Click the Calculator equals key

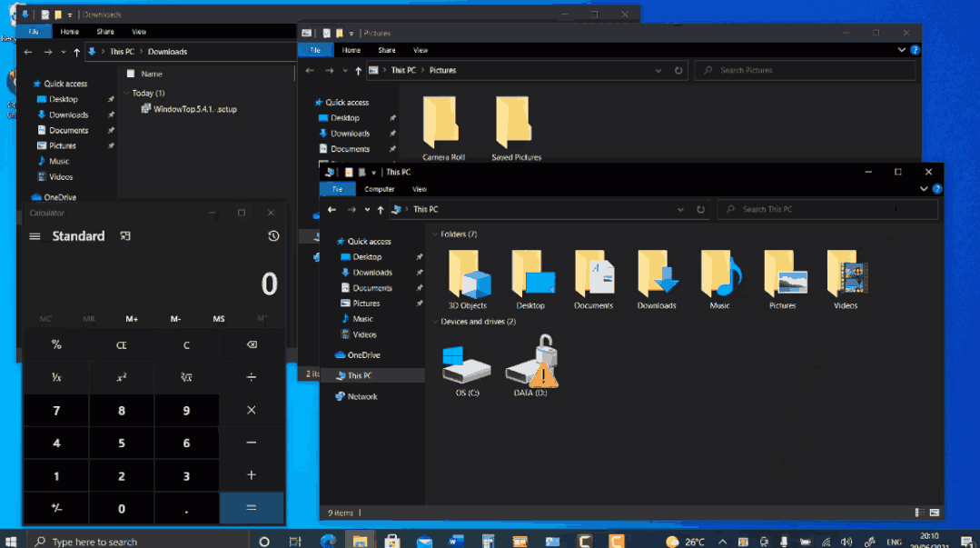[x=252, y=507]
